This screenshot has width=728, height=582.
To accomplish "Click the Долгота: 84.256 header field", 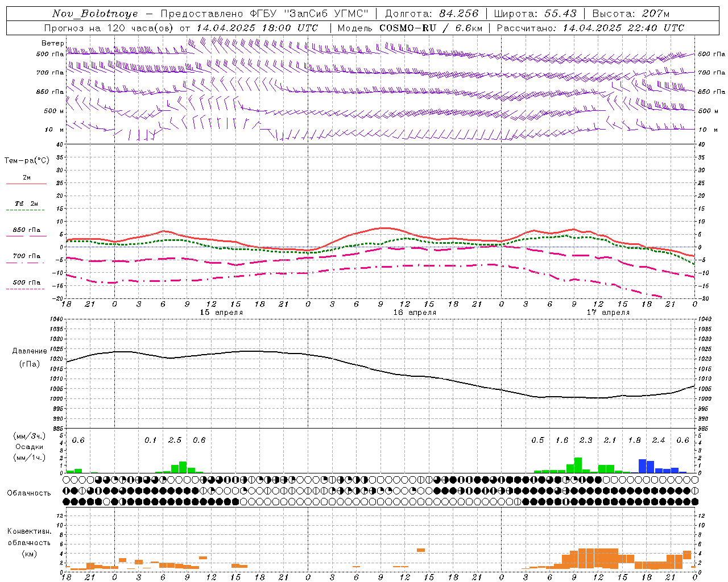I will coord(432,14).
